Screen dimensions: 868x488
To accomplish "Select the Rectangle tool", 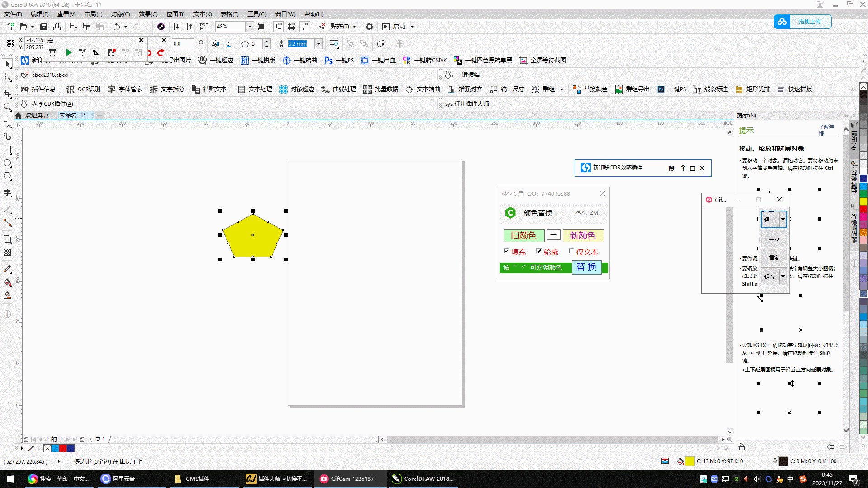I will (x=8, y=150).
